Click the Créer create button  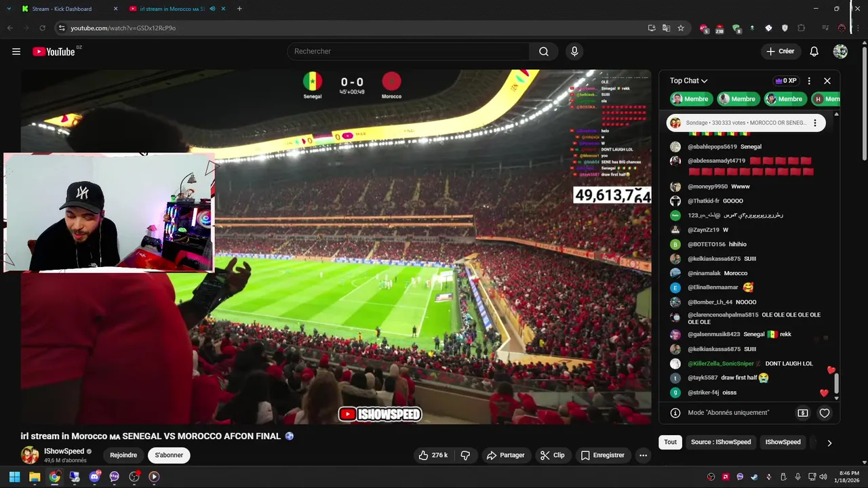pyautogui.click(x=780, y=52)
